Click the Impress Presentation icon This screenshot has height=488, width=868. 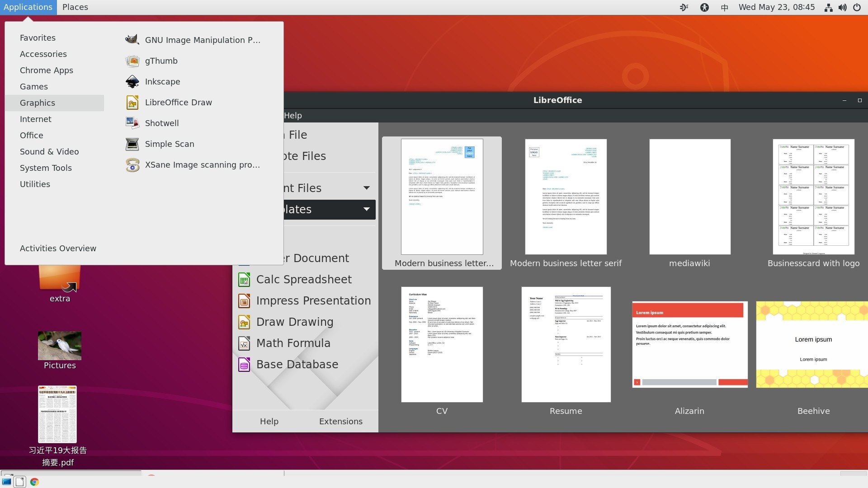pos(244,301)
